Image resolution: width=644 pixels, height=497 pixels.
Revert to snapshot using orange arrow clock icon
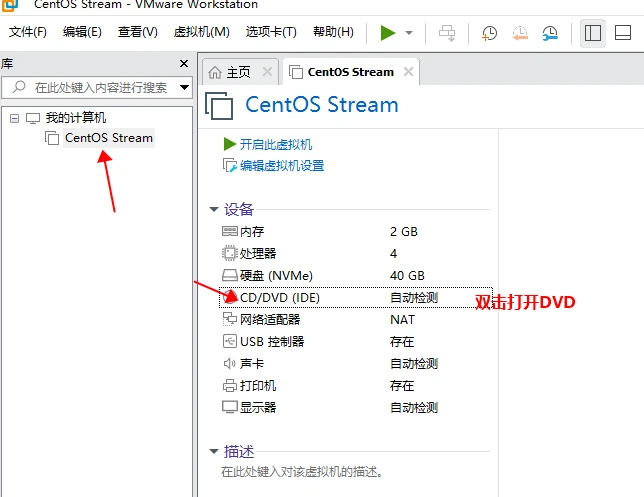pyautogui.click(x=520, y=33)
